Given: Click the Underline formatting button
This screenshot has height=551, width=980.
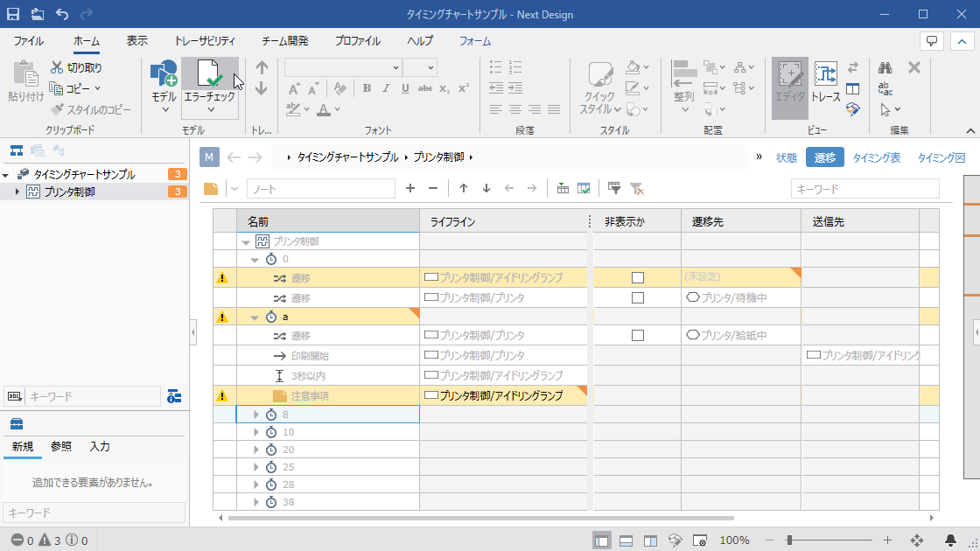Looking at the screenshot, I should tap(405, 88).
